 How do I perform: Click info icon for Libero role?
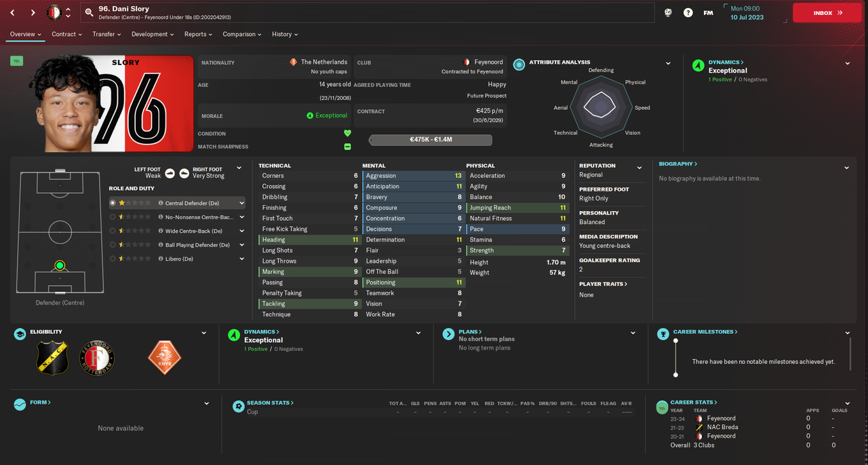click(x=161, y=259)
